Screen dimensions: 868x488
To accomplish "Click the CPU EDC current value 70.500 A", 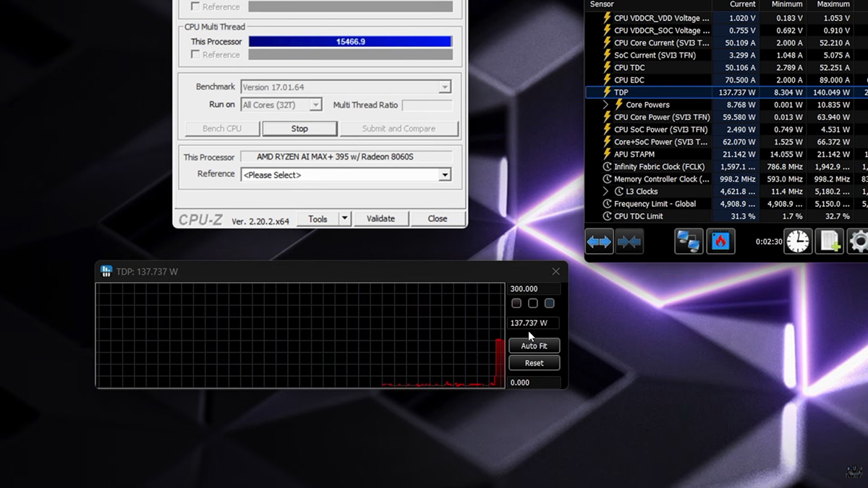I will [738, 80].
